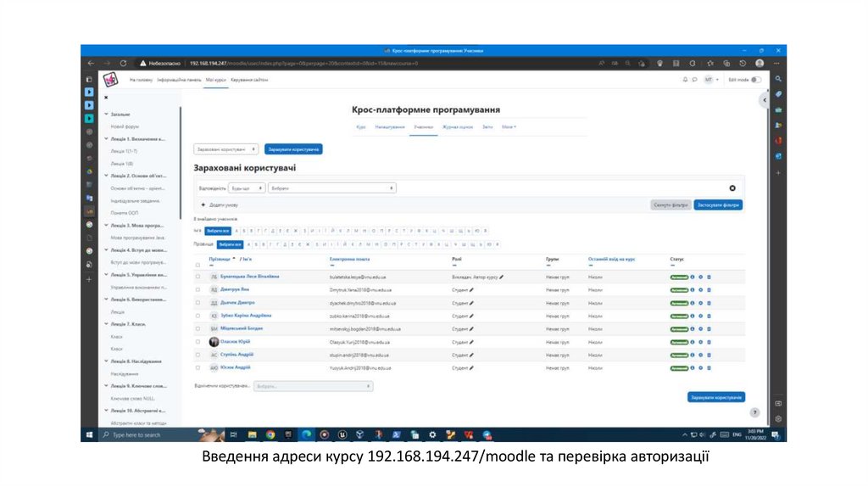The height and width of the screenshot is (487, 868).
Task: Sort by Електронна пошта column header
Action: coord(349,260)
